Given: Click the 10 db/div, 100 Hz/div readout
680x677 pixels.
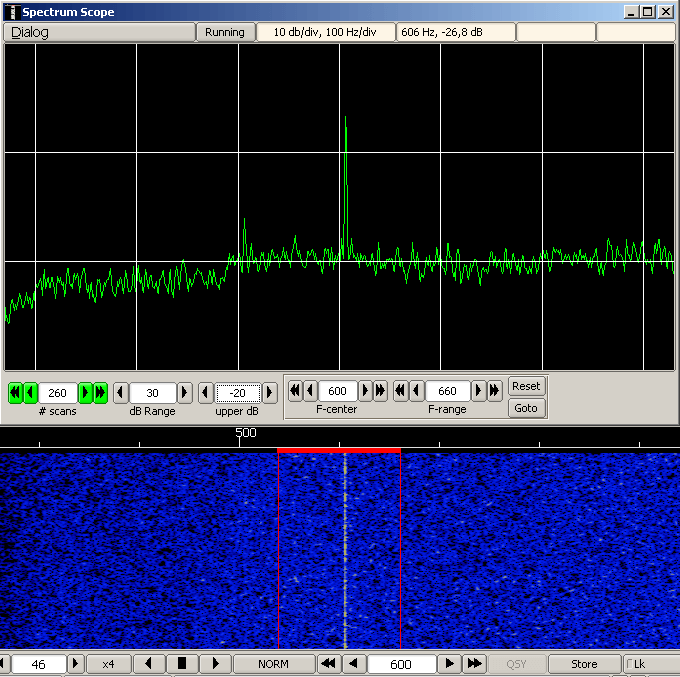Looking at the screenshot, I should (x=325, y=32).
